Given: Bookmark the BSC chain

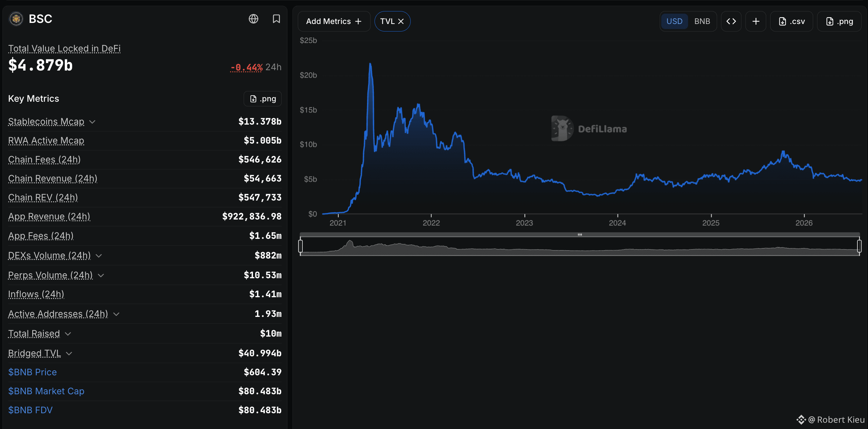Looking at the screenshot, I should (x=276, y=19).
